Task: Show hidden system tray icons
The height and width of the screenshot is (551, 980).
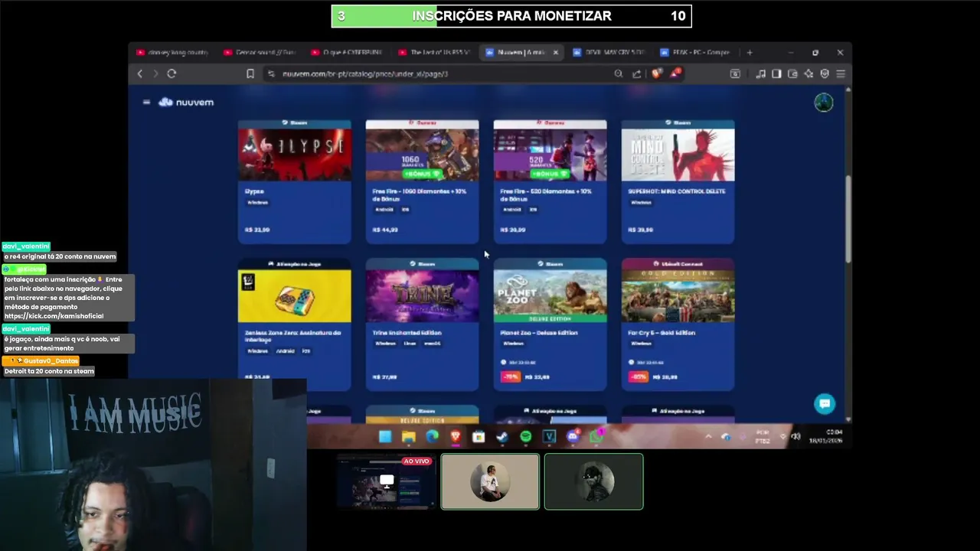Action: 708,436
